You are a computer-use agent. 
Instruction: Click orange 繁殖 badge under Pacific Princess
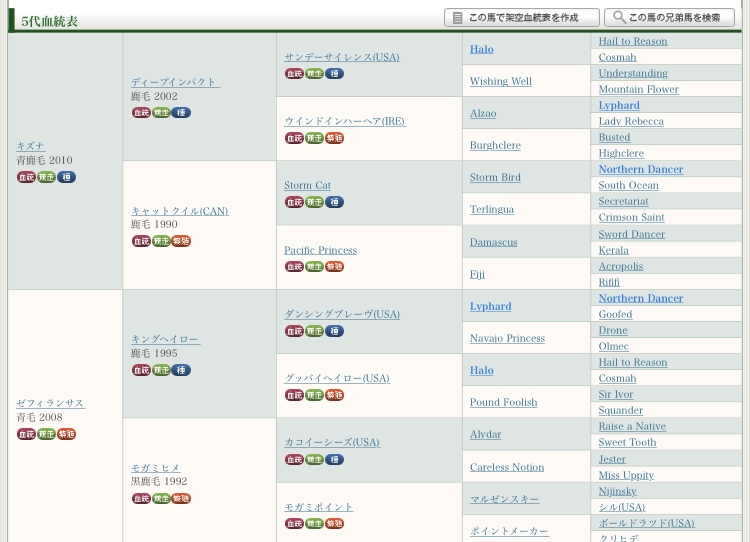tap(334, 266)
